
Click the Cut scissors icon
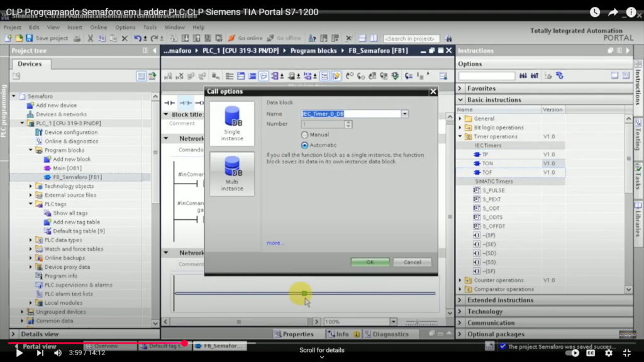point(91,38)
